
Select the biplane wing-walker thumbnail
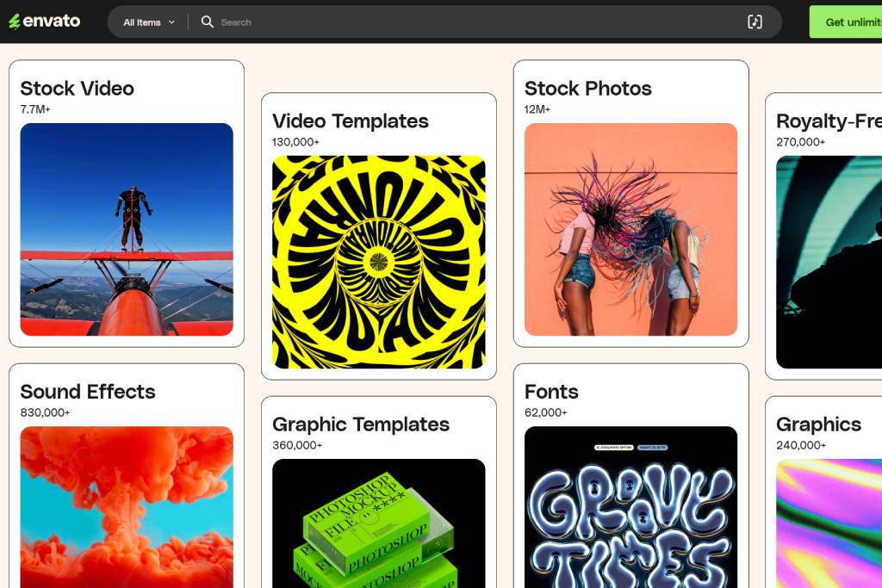coord(127,229)
